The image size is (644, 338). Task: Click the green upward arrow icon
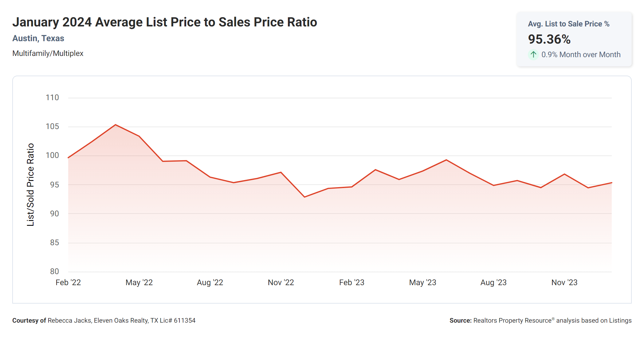coord(533,55)
